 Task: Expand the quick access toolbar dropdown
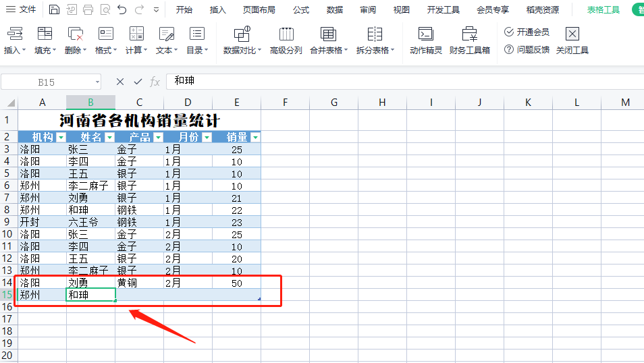[x=156, y=10]
